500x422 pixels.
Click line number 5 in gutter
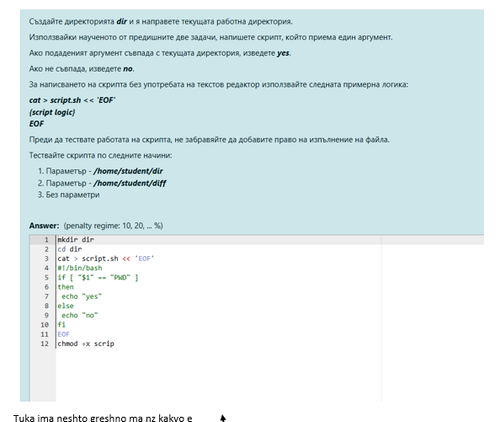(47, 277)
